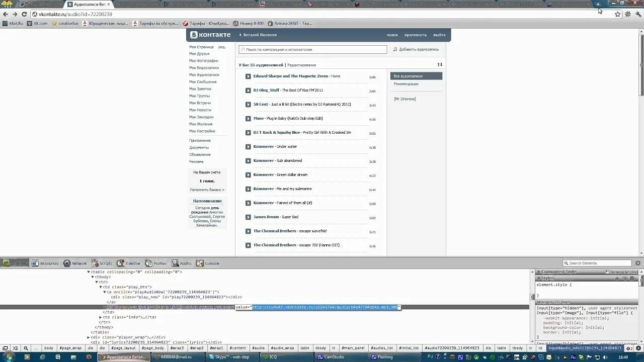Open the Chrome wrench menu

tap(637, 14)
